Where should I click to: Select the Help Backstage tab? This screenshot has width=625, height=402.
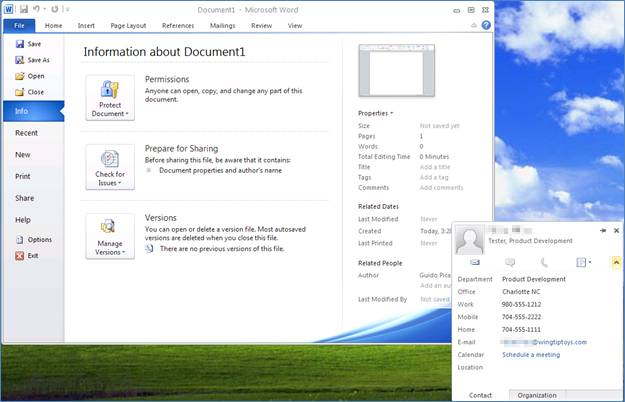pyautogui.click(x=23, y=220)
